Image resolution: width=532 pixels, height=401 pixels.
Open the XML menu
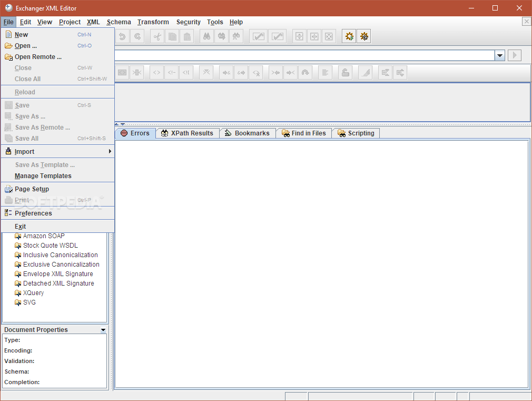click(93, 22)
